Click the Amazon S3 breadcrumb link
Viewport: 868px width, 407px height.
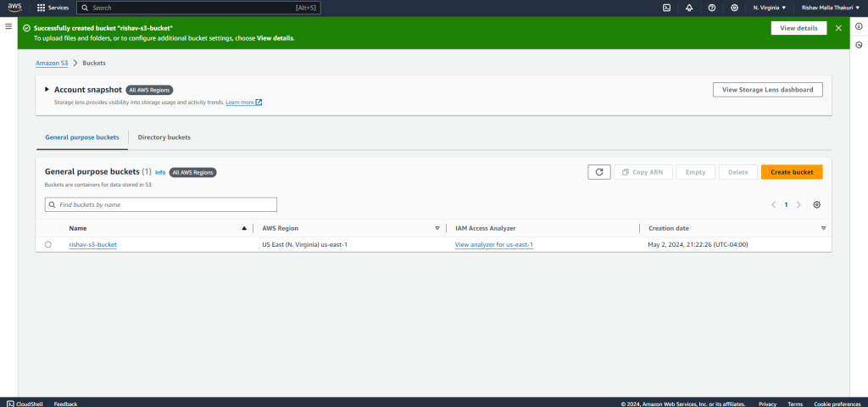52,63
